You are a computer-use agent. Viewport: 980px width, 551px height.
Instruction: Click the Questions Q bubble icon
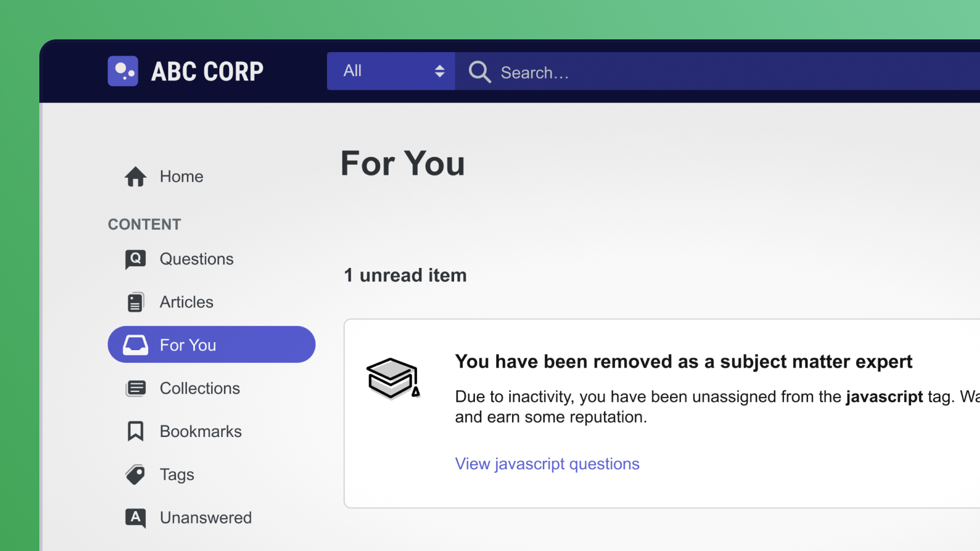[x=135, y=259]
